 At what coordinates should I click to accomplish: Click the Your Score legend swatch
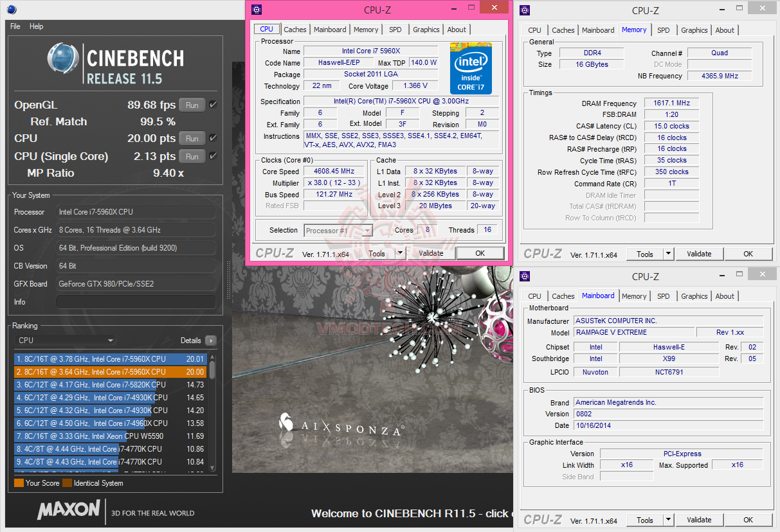(19, 483)
